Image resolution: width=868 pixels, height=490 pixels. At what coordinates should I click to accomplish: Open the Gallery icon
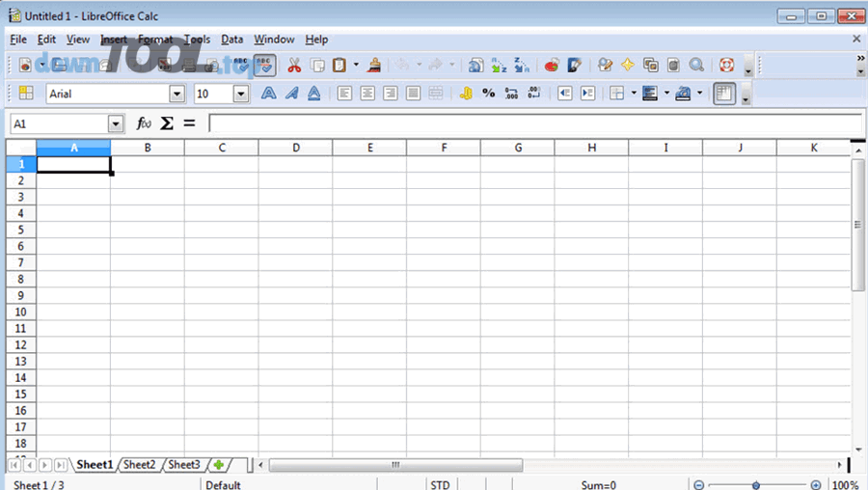coord(650,66)
